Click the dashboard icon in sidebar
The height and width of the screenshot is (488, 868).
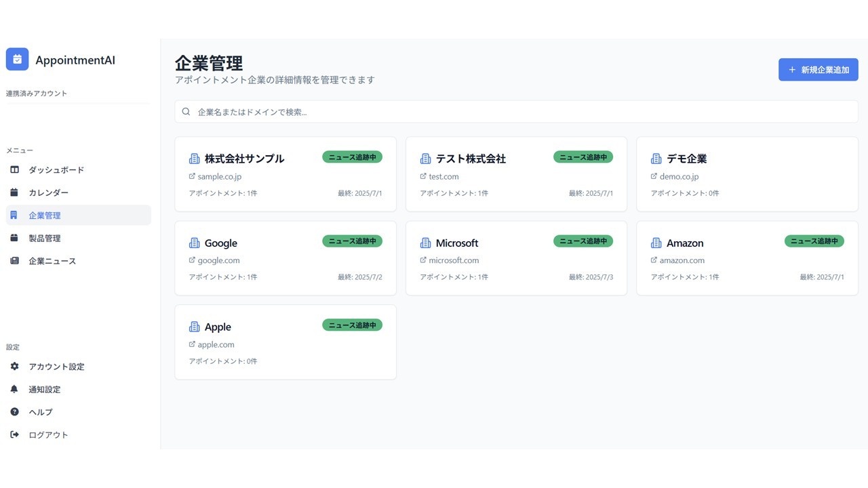14,170
